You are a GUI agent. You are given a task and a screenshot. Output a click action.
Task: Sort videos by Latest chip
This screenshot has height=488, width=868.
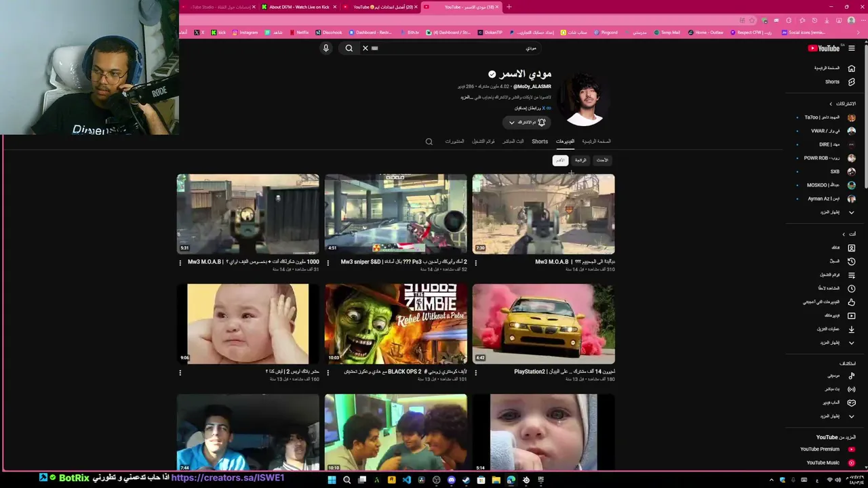coord(602,161)
